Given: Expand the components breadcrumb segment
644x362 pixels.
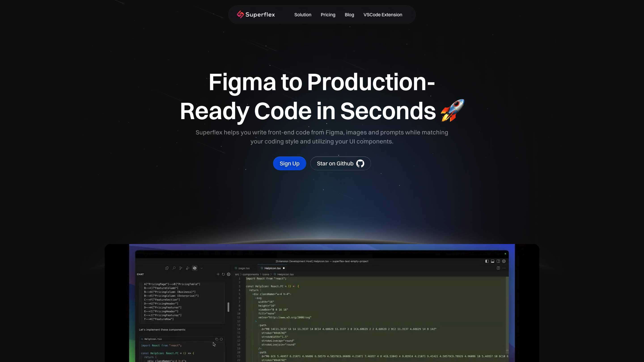Looking at the screenshot, I should point(250,274).
